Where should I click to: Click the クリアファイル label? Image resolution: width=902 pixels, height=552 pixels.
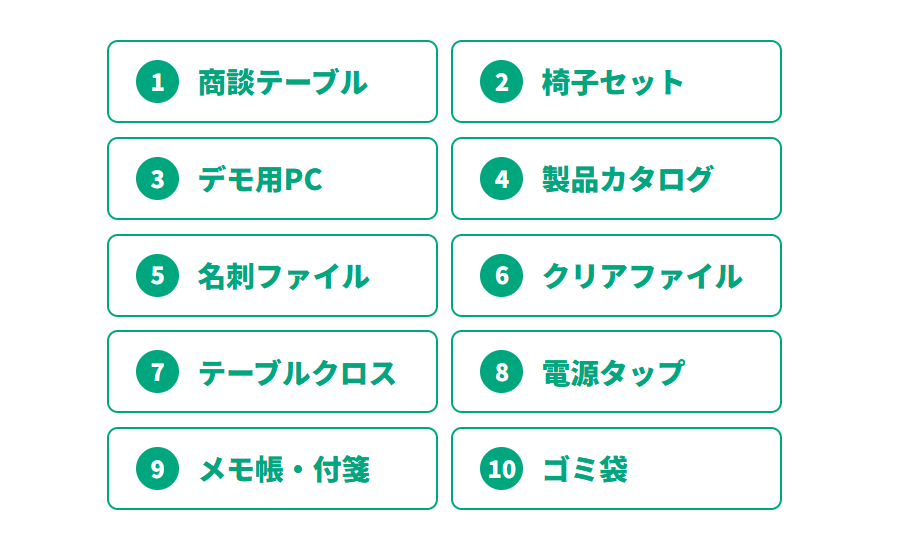[x=642, y=275]
